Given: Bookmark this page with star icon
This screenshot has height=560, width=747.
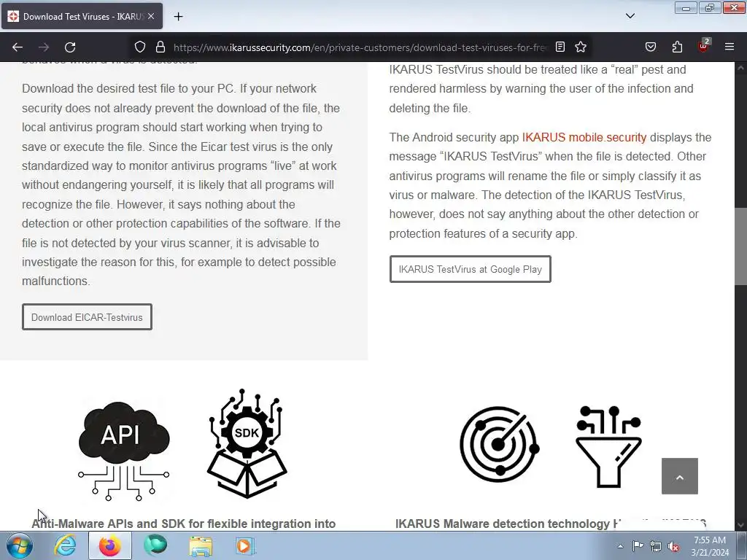Looking at the screenshot, I should [580, 47].
